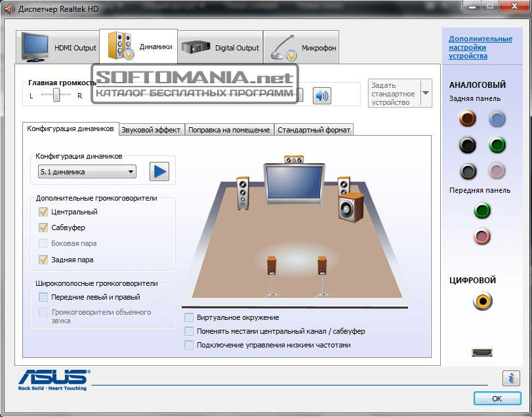Switch to Digital Output device tab
The image size is (532, 417).
tap(220, 47)
